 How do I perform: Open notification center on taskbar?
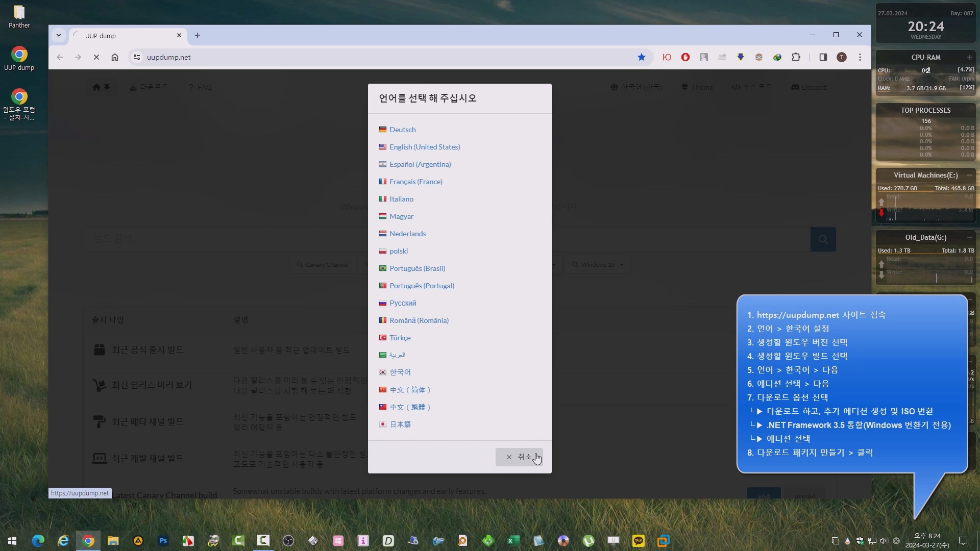[x=963, y=541]
